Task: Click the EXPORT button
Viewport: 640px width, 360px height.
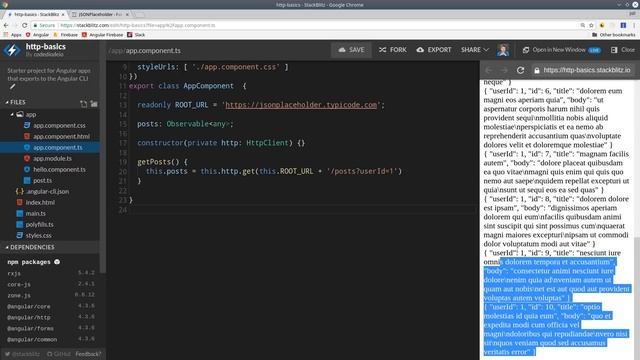Action: click(x=434, y=50)
